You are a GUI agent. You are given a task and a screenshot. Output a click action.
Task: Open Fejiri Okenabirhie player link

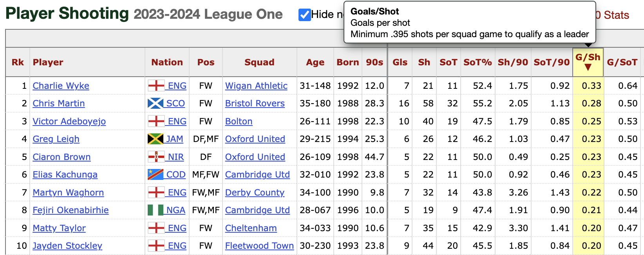(x=71, y=210)
